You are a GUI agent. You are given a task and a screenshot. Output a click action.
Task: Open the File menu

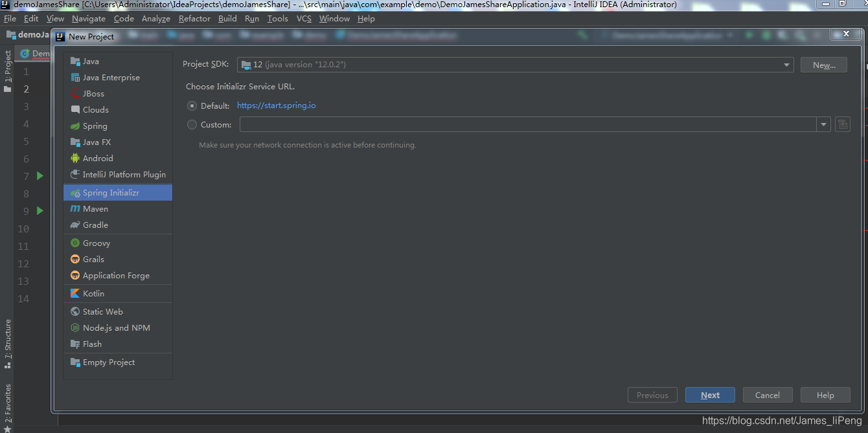pos(10,19)
